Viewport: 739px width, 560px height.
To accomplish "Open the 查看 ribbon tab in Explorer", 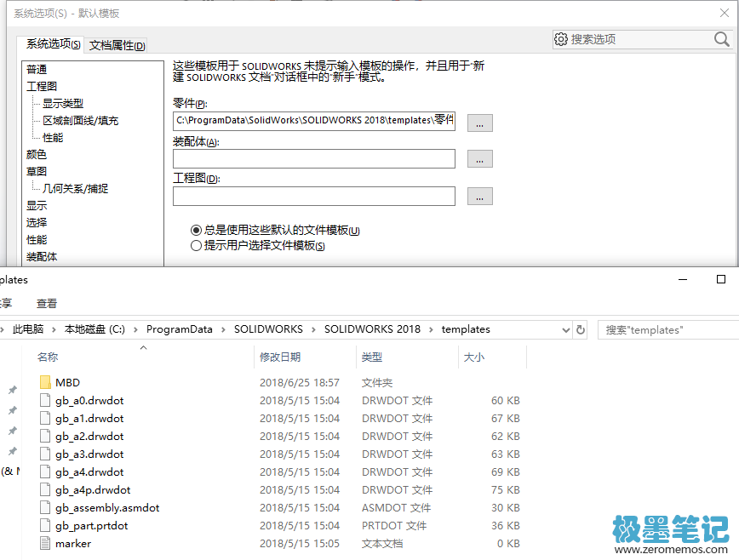I will [47, 304].
